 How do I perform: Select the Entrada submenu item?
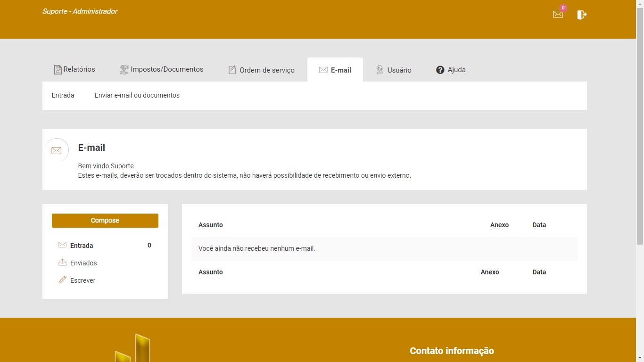pyautogui.click(x=63, y=95)
